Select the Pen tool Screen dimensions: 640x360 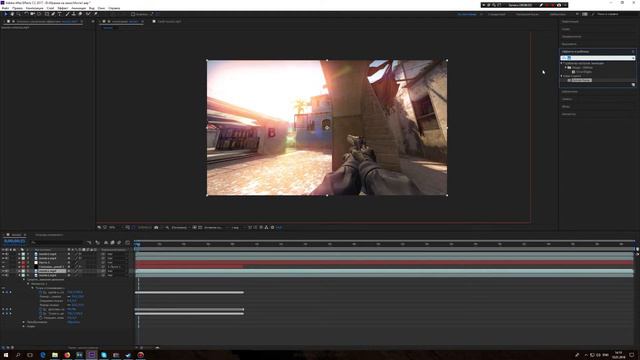click(x=53, y=14)
